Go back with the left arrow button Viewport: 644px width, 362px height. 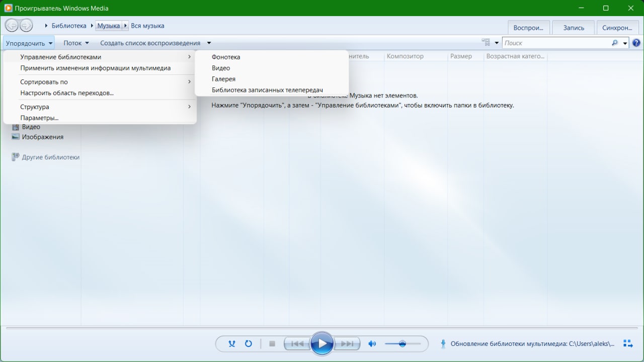pyautogui.click(x=12, y=25)
